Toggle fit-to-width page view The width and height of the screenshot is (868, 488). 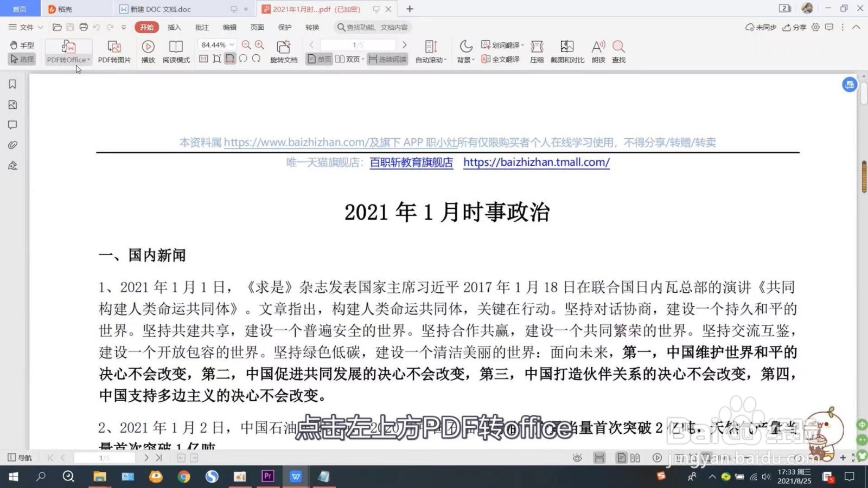coord(230,59)
